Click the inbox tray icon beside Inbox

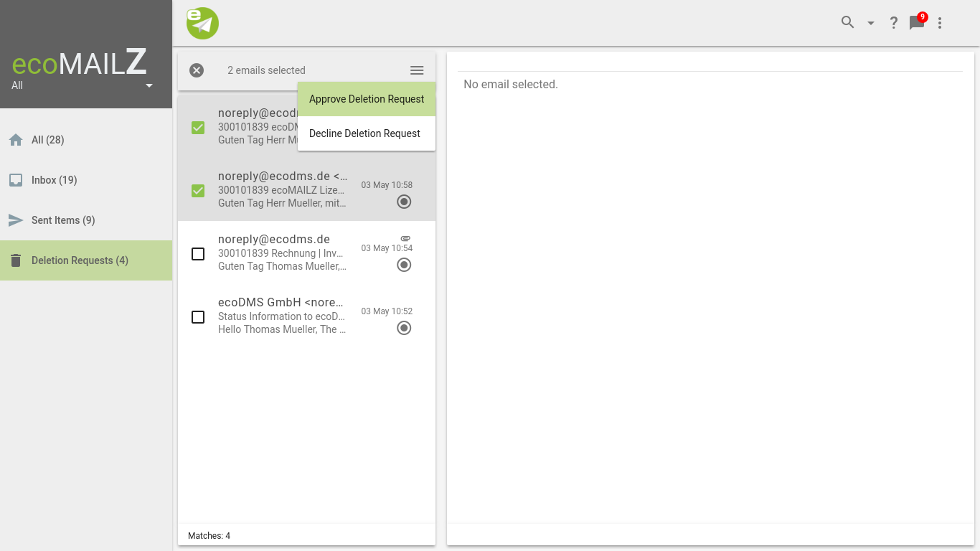pyautogui.click(x=16, y=180)
